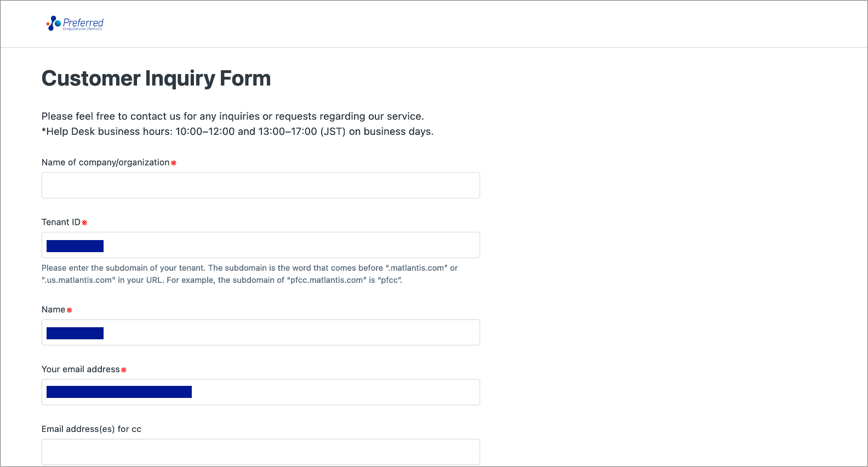Click the redacted value in the Tenant ID field

point(75,246)
